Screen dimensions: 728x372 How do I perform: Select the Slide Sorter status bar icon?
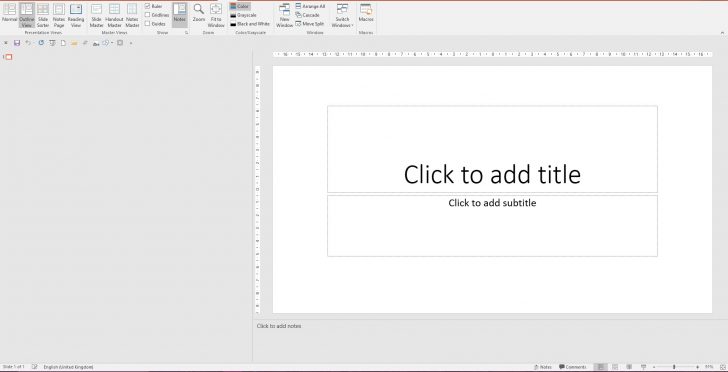[615, 367]
